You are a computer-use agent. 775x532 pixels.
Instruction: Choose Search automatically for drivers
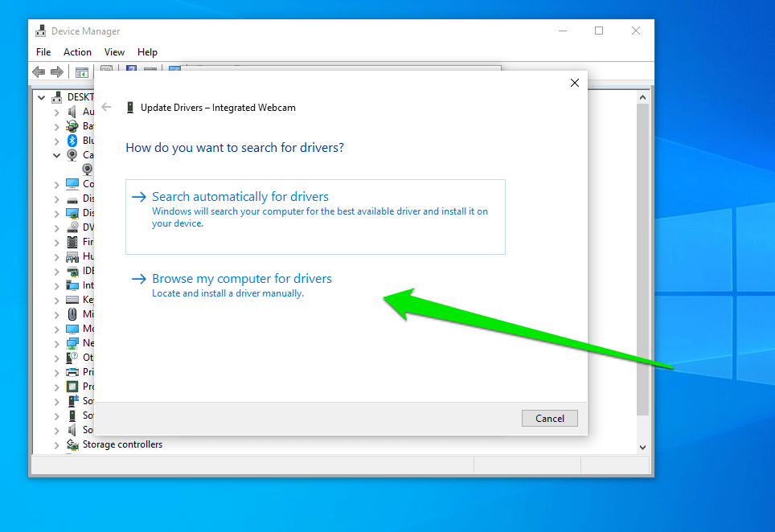point(315,217)
